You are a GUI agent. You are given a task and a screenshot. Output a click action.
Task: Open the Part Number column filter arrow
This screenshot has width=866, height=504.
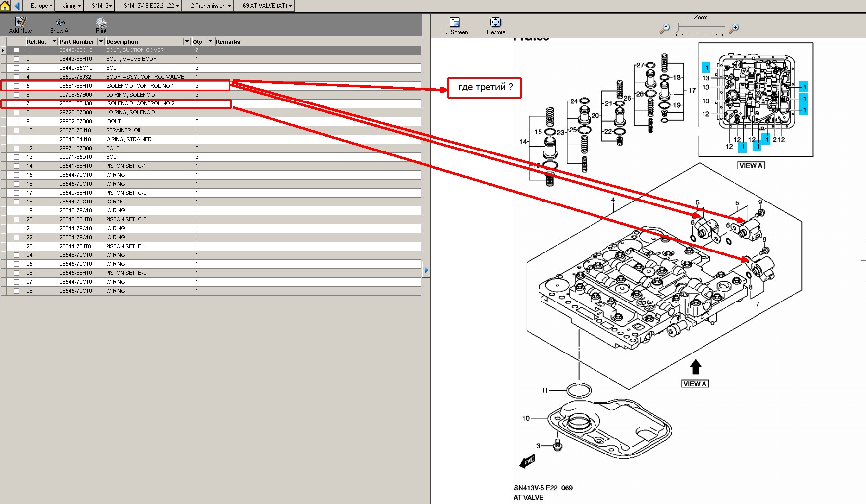tap(101, 42)
